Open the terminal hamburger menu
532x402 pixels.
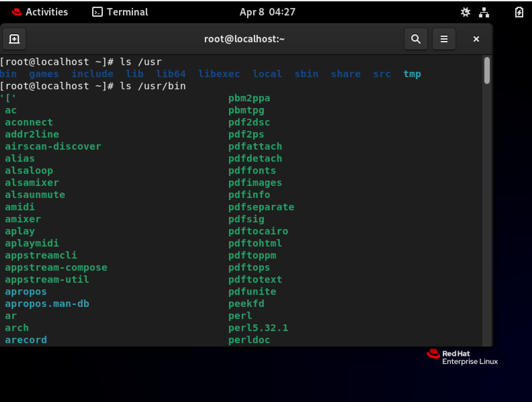click(x=444, y=39)
